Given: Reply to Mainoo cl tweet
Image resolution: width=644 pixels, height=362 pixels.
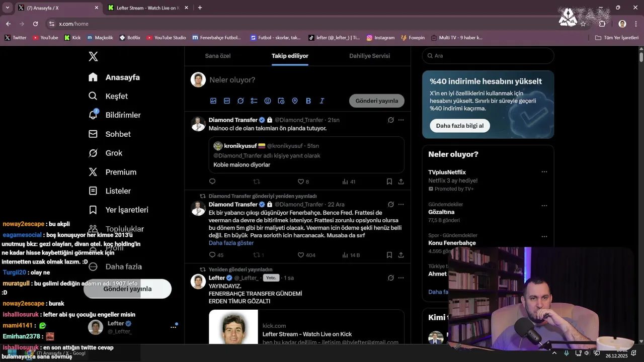Looking at the screenshot, I should [212, 182].
